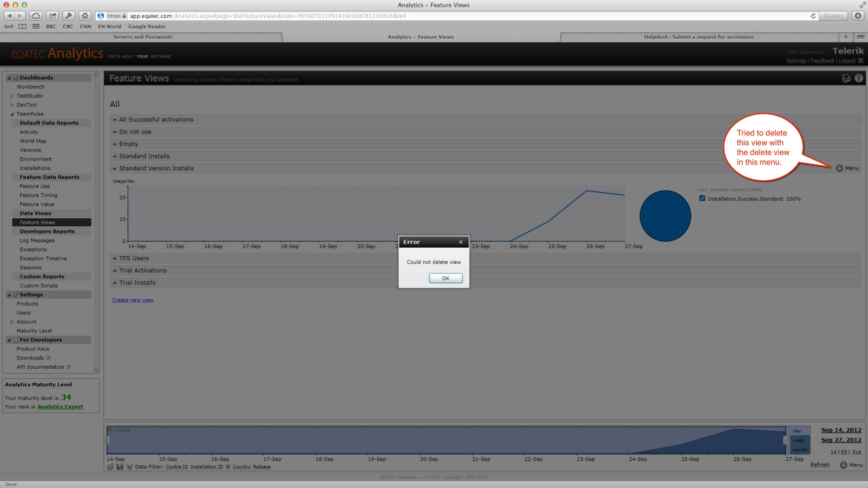Switch to Servers and Passwords tab
The width and height of the screenshot is (868, 488).
click(x=143, y=37)
